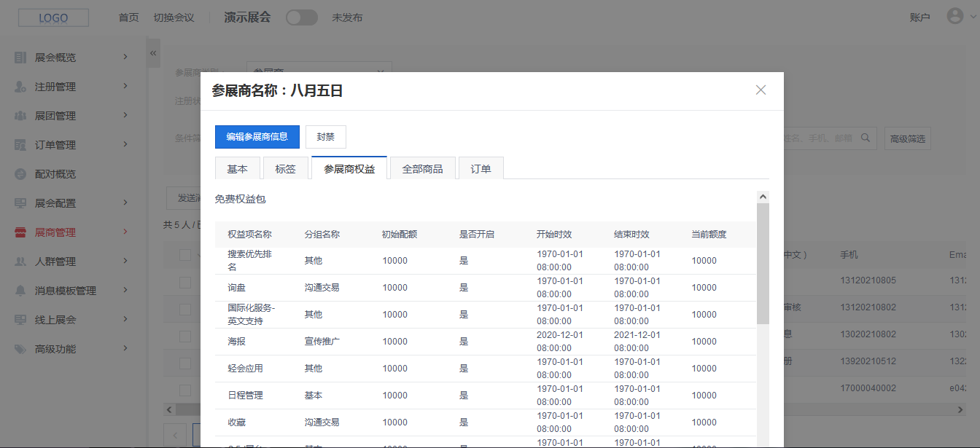Open the 订单 tab

pyautogui.click(x=481, y=169)
